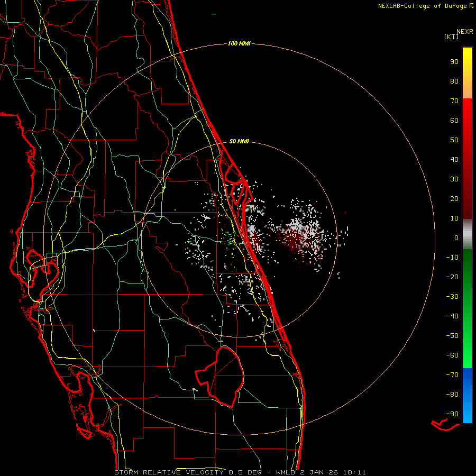476x476 pixels.
Task: Click the [KT] units label
Action: click(452, 36)
